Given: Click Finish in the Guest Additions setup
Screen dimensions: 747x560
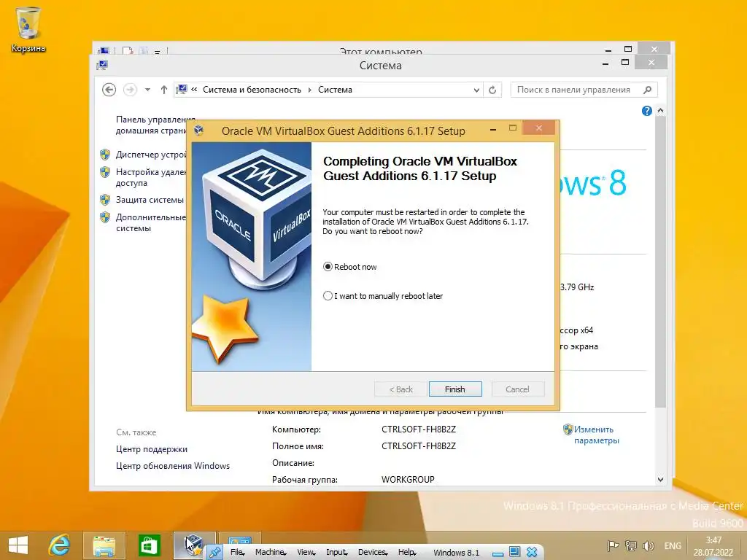Looking at the screenshot, I should click(455, 389).
